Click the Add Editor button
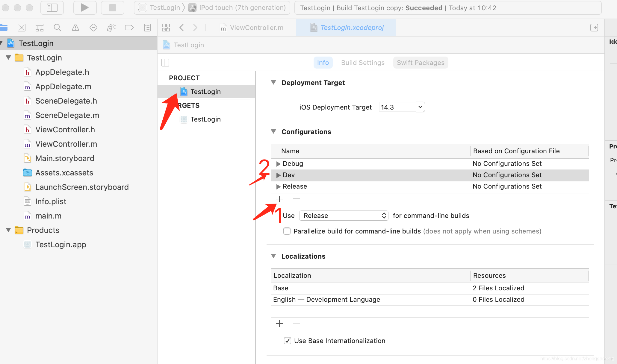The image size is (617, 364). [594, 28]
